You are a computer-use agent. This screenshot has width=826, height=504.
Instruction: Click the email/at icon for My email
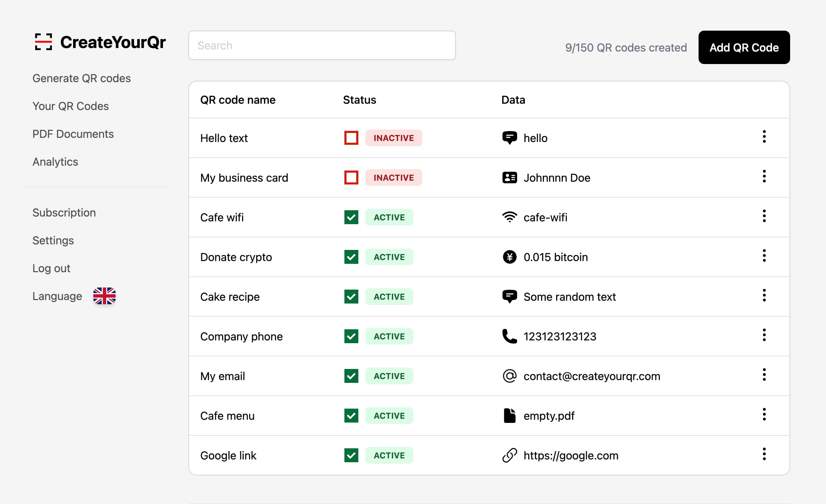(508, 376)
